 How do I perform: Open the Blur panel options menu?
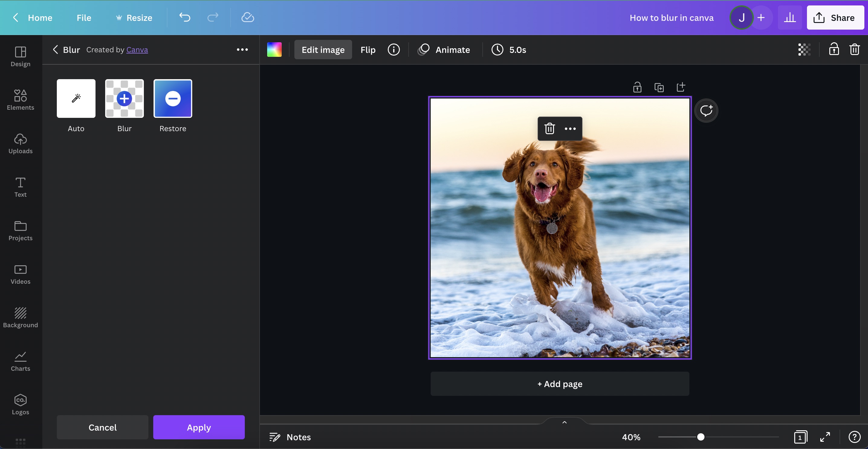pos(242,50)
